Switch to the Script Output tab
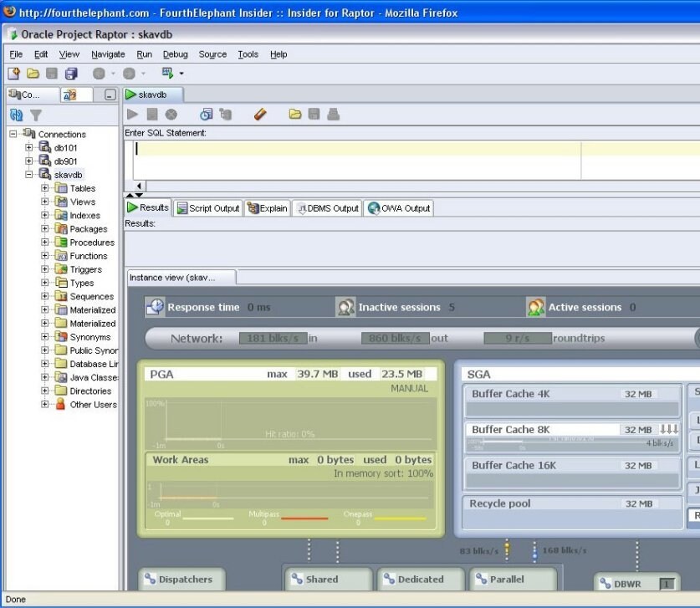The height and width of the screenshot is (608, 700). (x=208, y=208)
